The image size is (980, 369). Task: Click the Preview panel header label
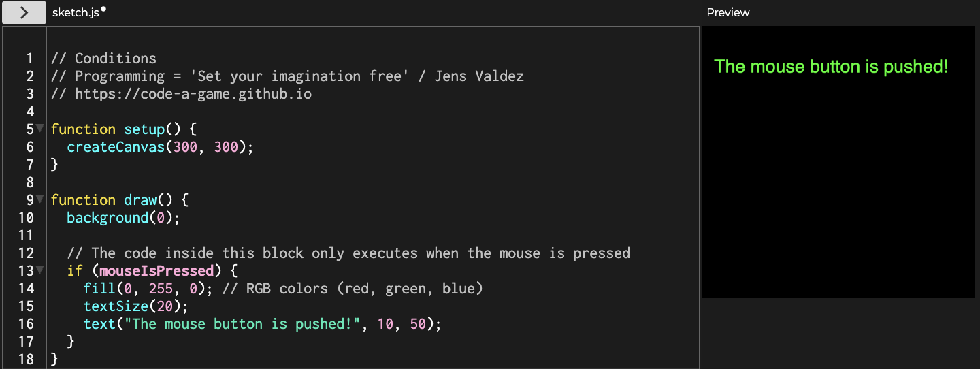728,12
